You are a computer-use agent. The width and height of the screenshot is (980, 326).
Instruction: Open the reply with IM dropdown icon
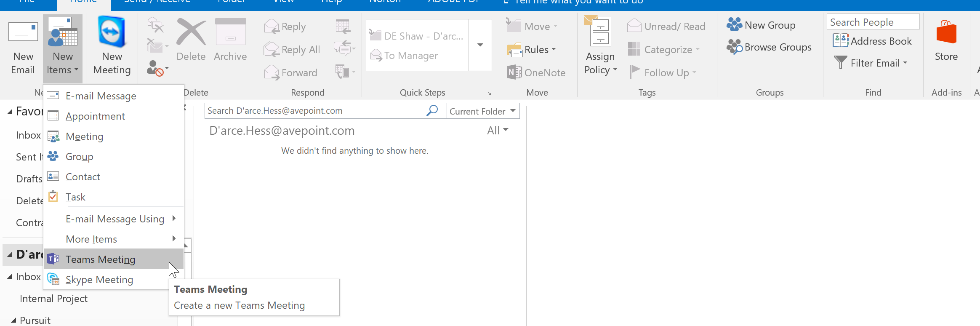pyautogui.click(x=345, y=49)
